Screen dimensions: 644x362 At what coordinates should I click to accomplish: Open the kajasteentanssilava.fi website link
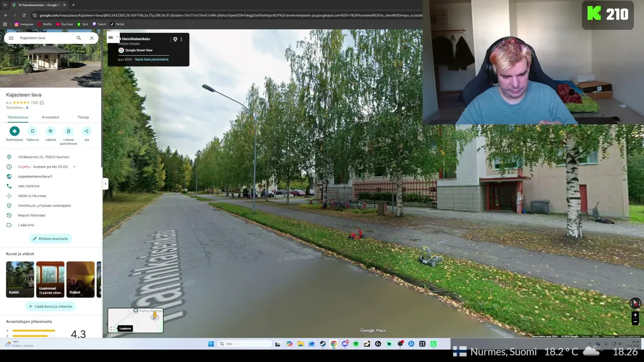[x=35, y=176]
